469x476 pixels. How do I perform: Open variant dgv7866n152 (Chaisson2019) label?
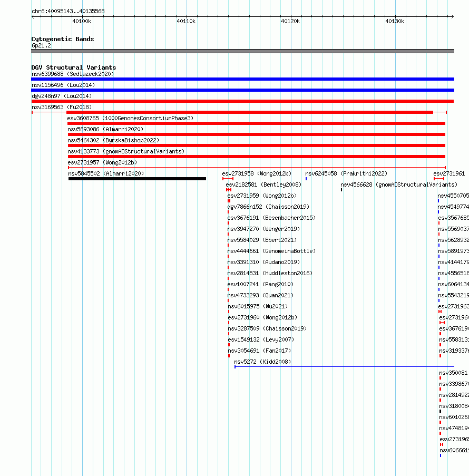pyautogui.click(x=268, y=207)
